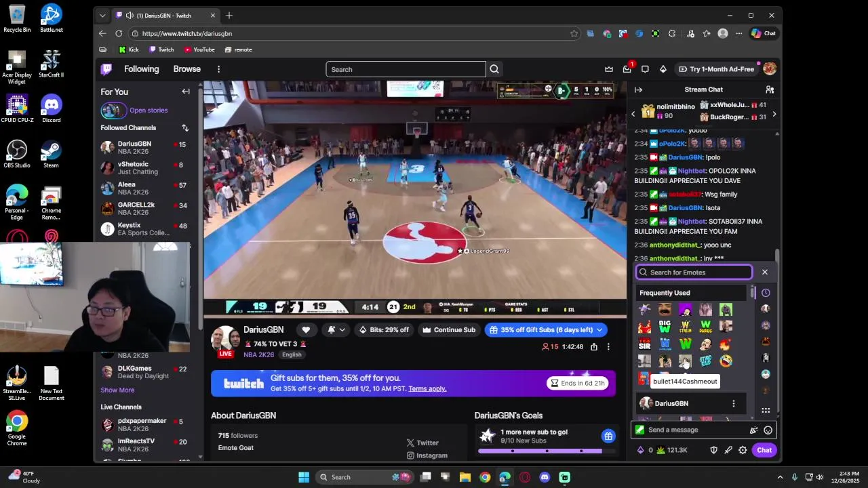Screen dimensions: 868x488
Task: Open the Prime loot crown icon
Action: click(609, 69)
